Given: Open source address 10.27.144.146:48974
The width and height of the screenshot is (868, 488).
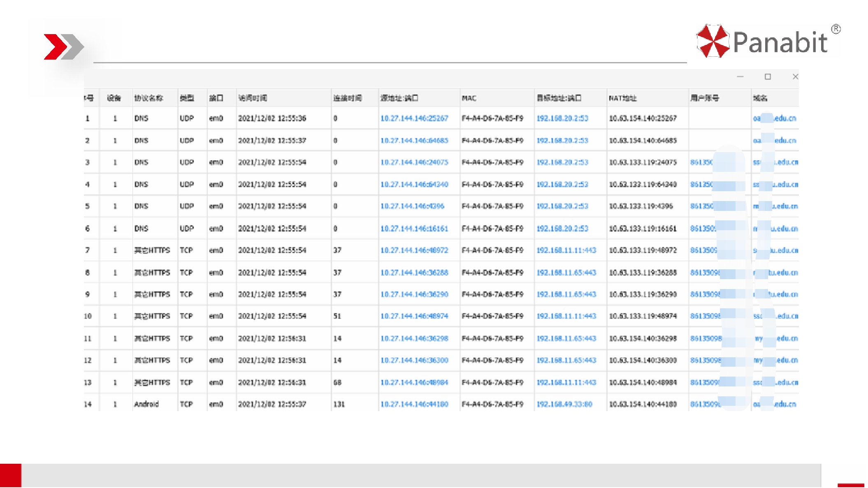Looking at the screenshot, I should (x=414, y=316).
